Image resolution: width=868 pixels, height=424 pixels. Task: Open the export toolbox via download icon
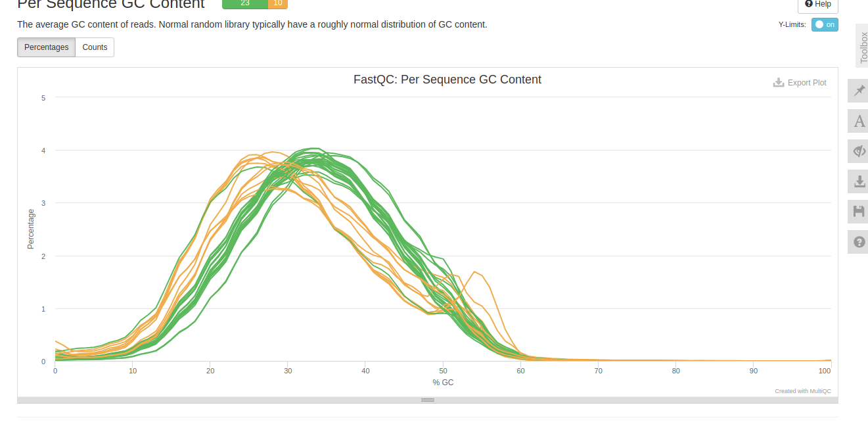pyautogui.click(x=858, y=181)
